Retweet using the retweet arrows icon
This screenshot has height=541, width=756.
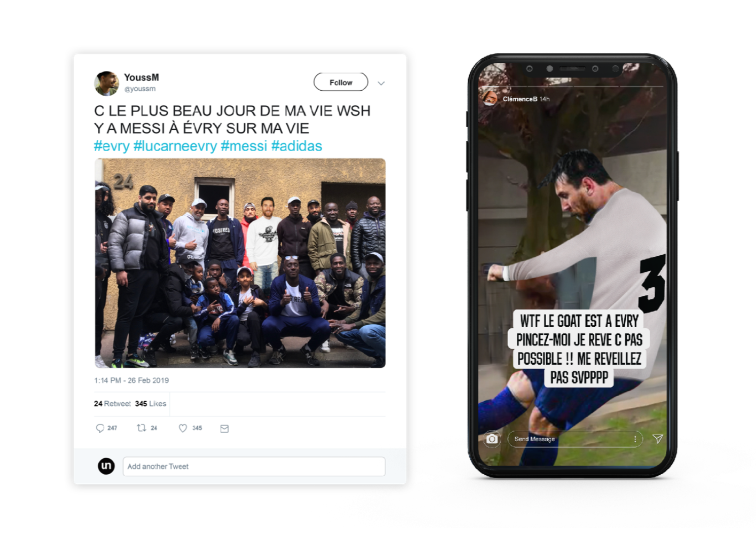point(141,428)
